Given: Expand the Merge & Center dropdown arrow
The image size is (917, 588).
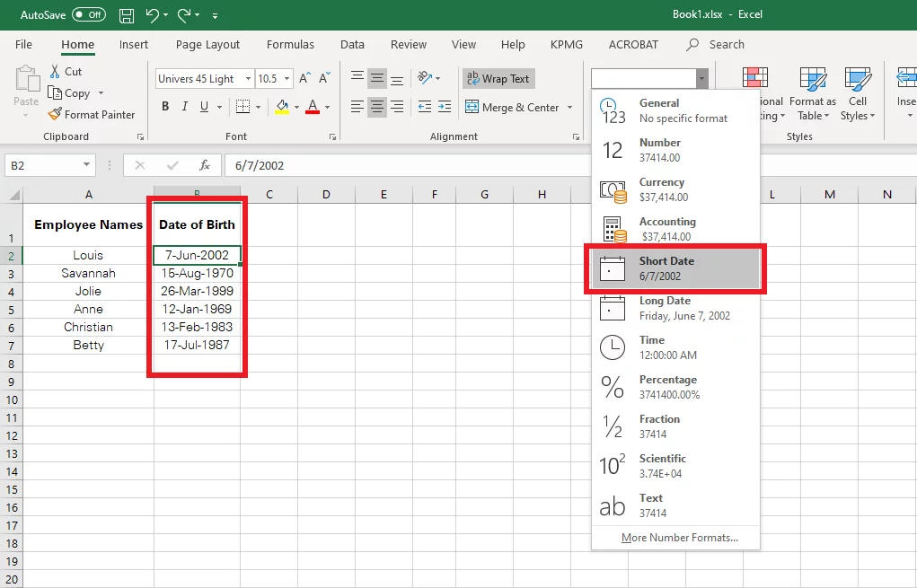Looking at the screenshot, I should (569, 108).
